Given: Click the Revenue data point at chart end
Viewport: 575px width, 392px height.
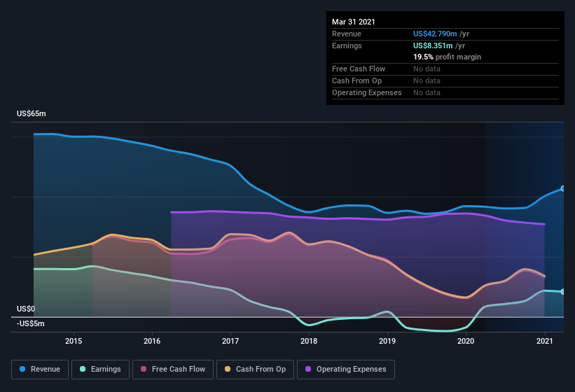Looking at the screenshot, I should click(562, 189).
